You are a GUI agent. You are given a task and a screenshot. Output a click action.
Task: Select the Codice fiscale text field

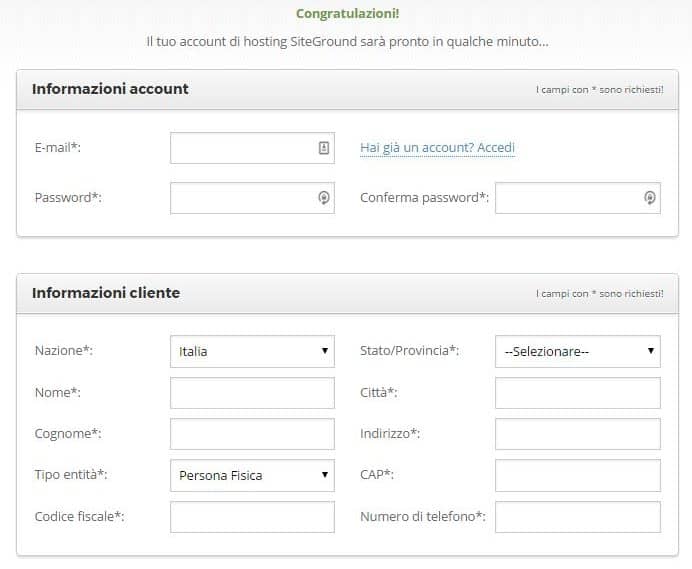pos(252,517)
